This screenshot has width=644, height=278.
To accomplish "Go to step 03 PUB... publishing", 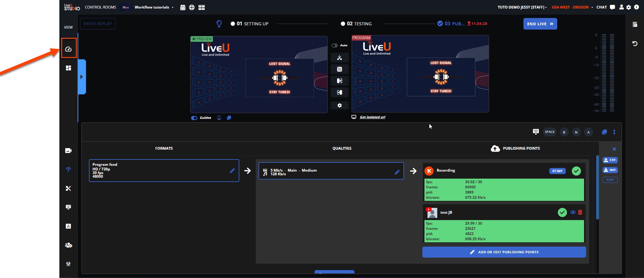I will point(451,24).
